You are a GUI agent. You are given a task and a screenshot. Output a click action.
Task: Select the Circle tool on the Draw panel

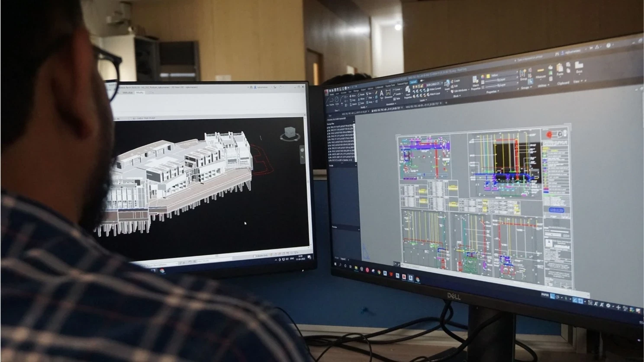tap(337, 99)
